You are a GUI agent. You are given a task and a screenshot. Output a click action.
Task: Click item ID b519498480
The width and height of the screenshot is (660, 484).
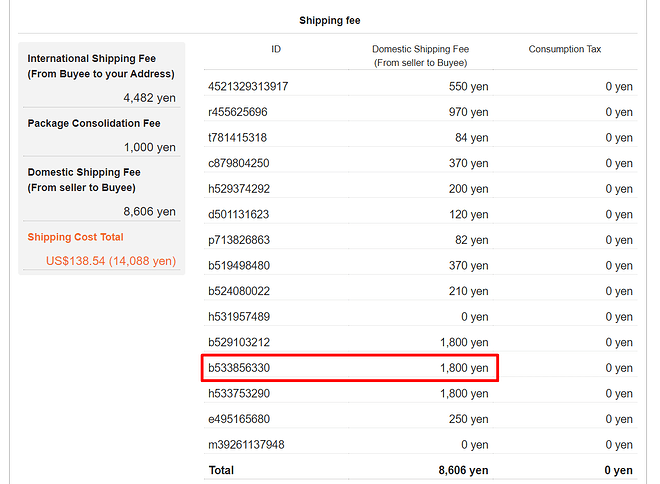pos(239,266)
